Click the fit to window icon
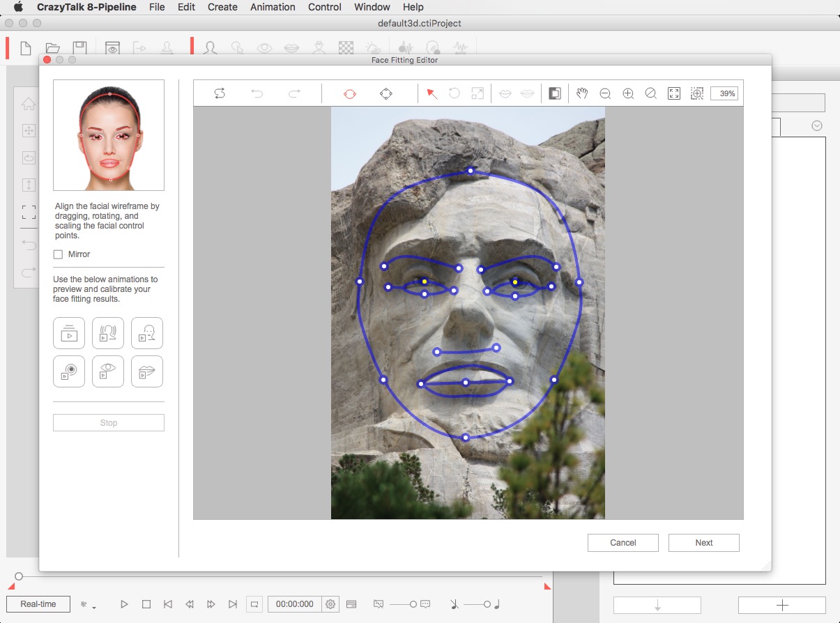The height and width of the screenshot is (623, 840). tap(674, 93)
